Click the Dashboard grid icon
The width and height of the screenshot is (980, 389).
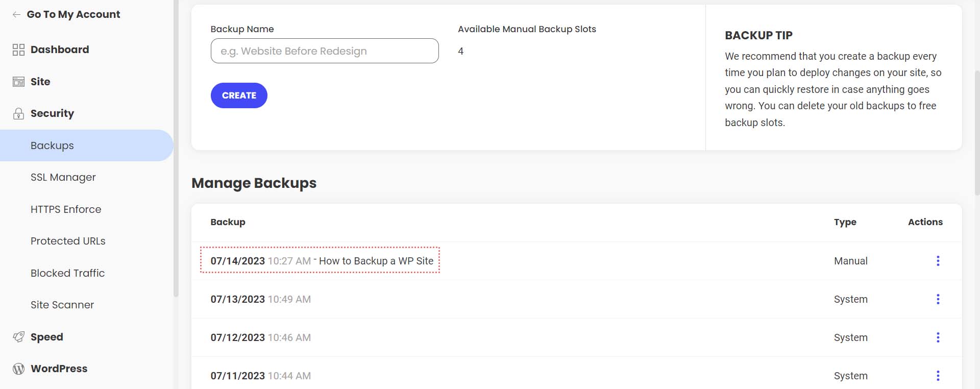18,50
